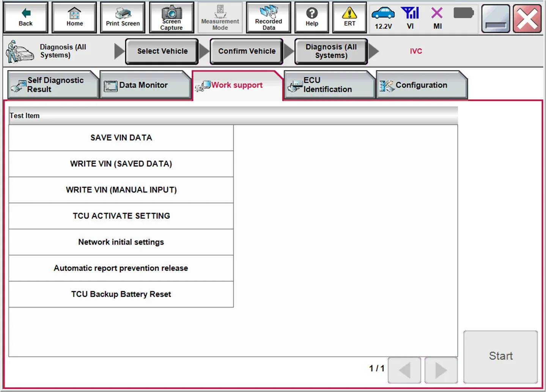Click the 1 / 1 page indicator
This screenshot has height=392, width=546.
pyautogui.click(x=377, y=368)
